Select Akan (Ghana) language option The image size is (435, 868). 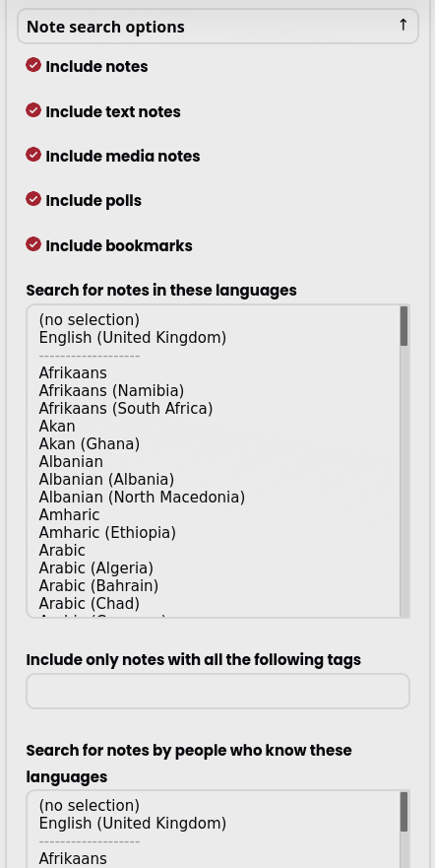pyautogui.click(x=89, y=444)
